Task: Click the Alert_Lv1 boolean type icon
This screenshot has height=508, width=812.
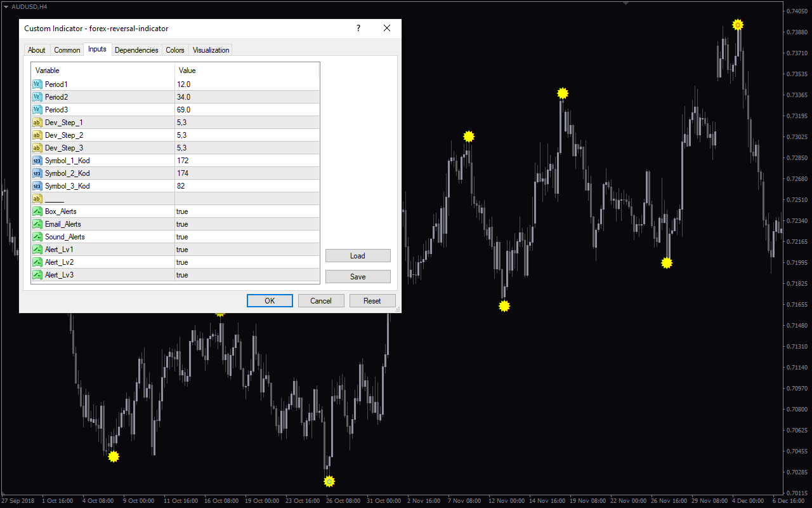Action: coord(37,250)
